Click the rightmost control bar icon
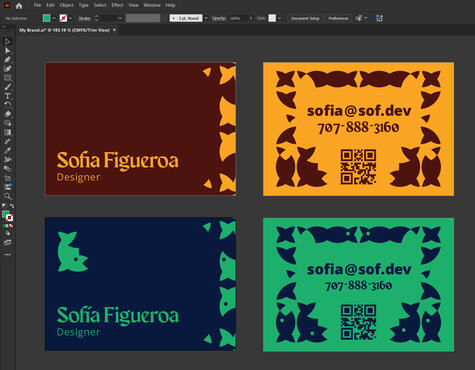The height and width of the screenshot is (370, 475). pos(379,18)
